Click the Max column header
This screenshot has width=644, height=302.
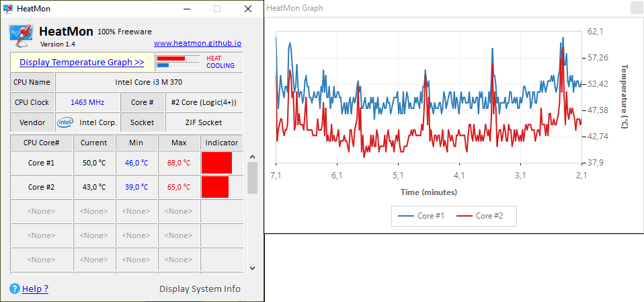point(179,143)
